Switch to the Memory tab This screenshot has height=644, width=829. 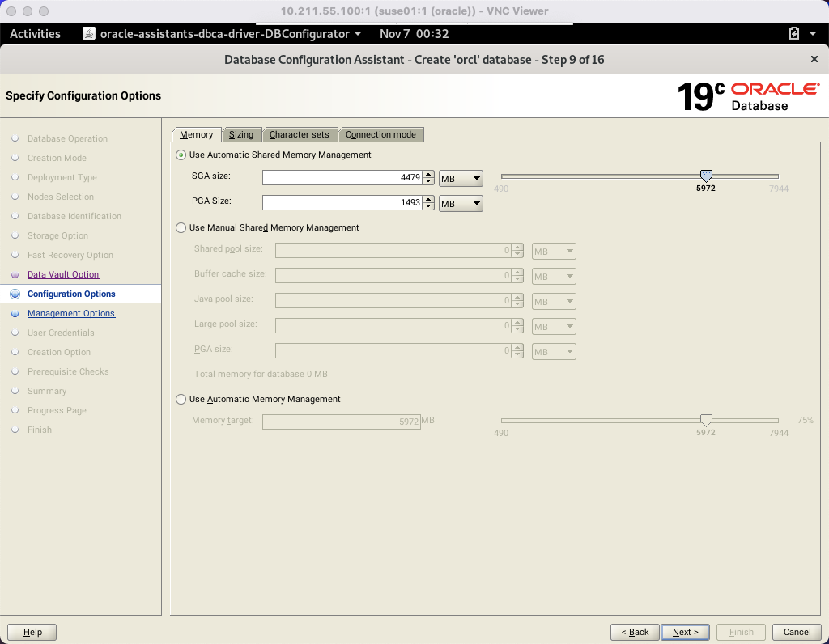196,135
